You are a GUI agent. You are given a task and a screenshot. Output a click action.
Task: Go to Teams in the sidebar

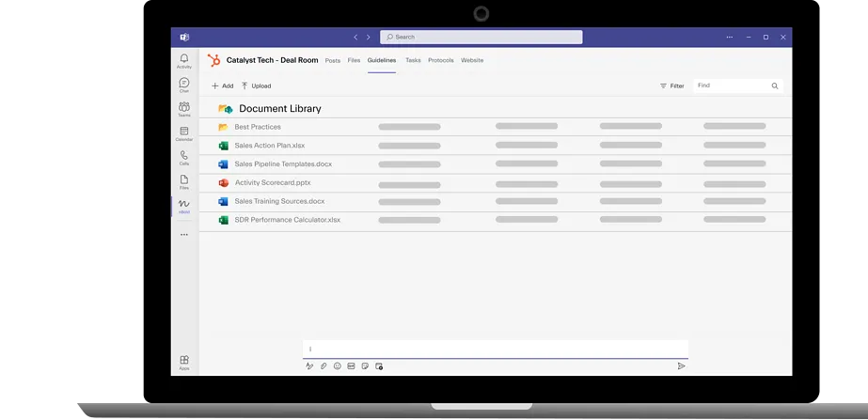pos(184,109)
